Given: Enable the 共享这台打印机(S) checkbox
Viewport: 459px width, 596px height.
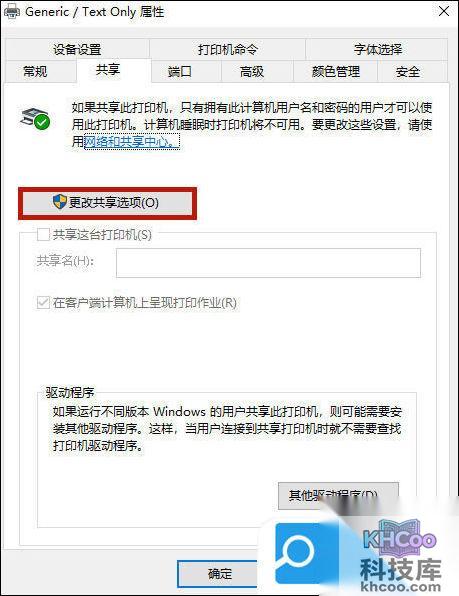Looking at the screenshot, I should coord(43,234).
